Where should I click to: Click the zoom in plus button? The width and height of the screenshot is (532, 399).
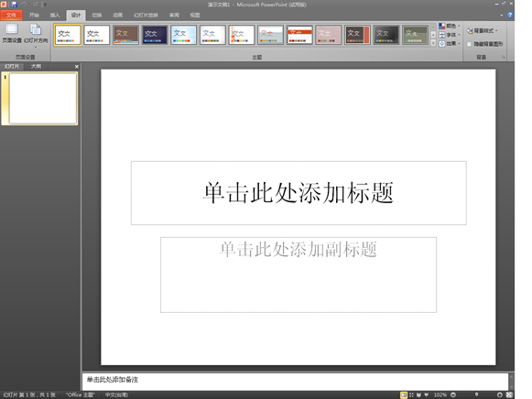point(500,395)
